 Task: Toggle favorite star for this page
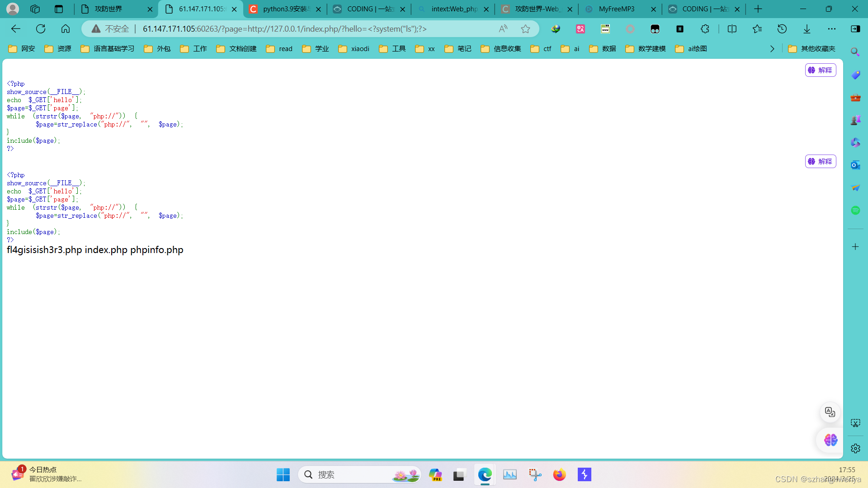(525, 28)
